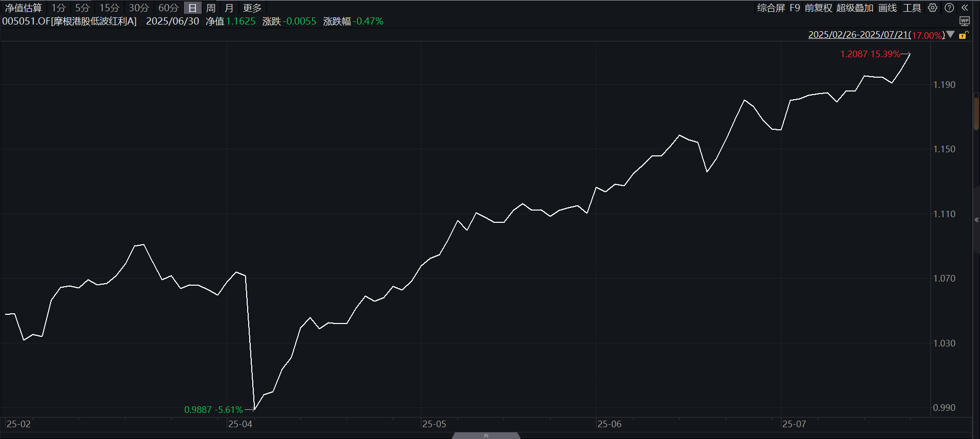This screenshot has height=439, width=980.
Task: Expand date range dropdown triangle
Action: pyautogui.click(x=950, y=35)
